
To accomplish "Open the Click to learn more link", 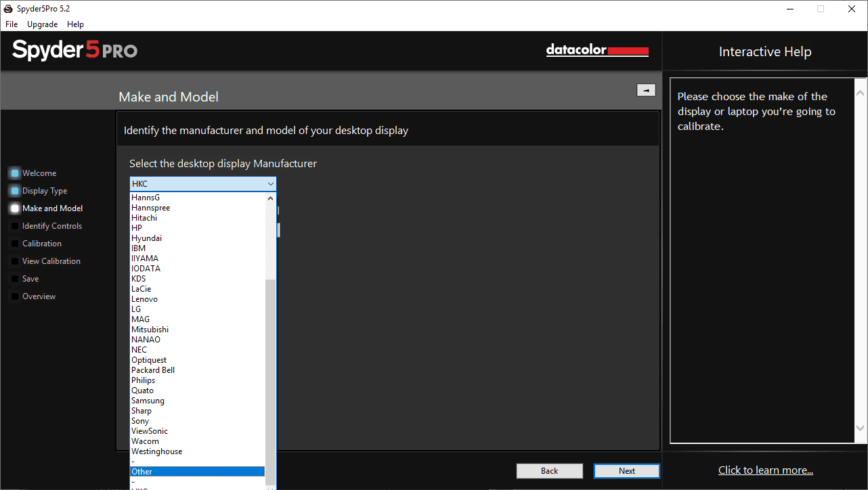I will 765,470.
